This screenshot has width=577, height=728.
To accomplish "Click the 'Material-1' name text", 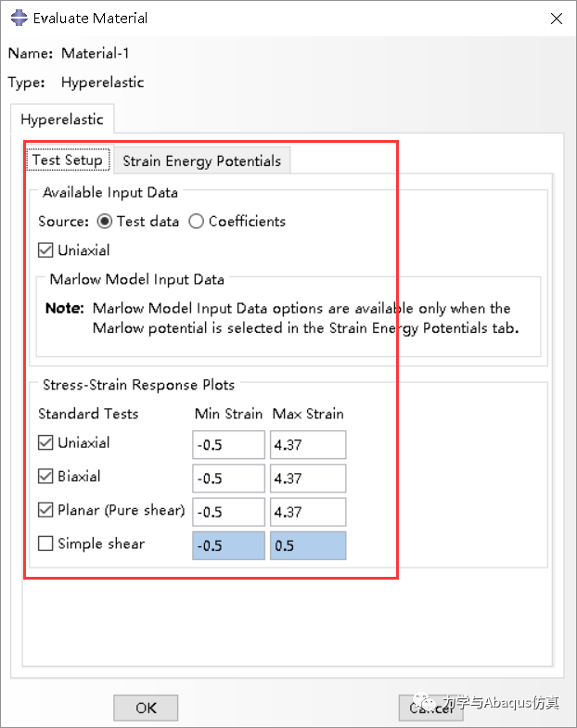I will click(96, 54).
